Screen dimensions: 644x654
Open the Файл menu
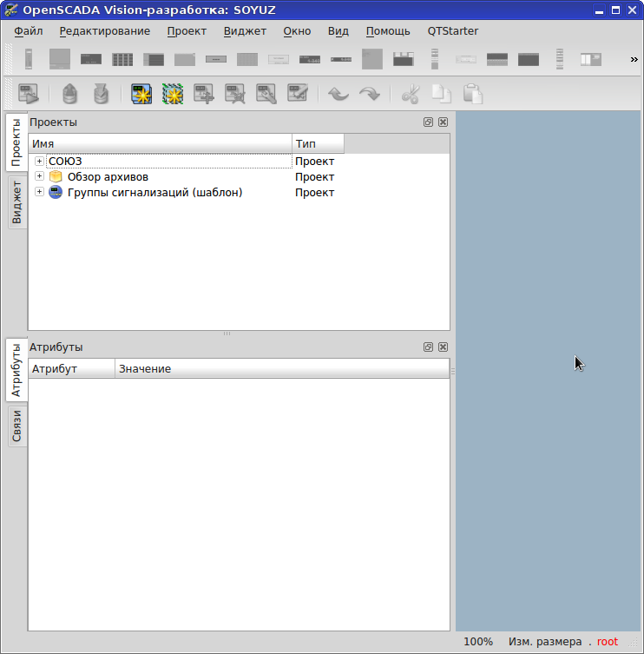[x=29, y=31]
